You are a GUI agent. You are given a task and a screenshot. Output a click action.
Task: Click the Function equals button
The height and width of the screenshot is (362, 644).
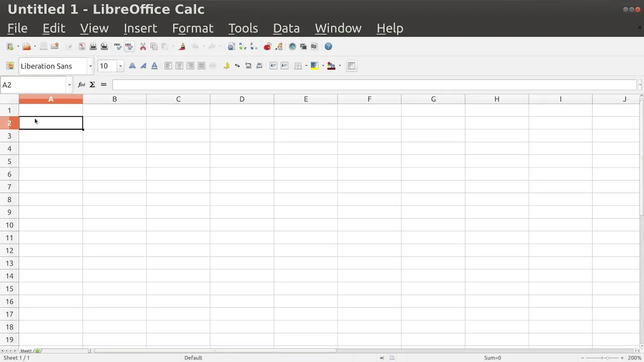click(x=104, y=84)
